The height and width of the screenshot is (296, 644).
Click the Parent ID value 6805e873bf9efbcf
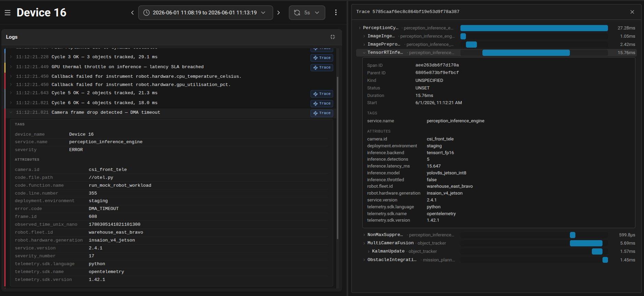click(437, 73)
